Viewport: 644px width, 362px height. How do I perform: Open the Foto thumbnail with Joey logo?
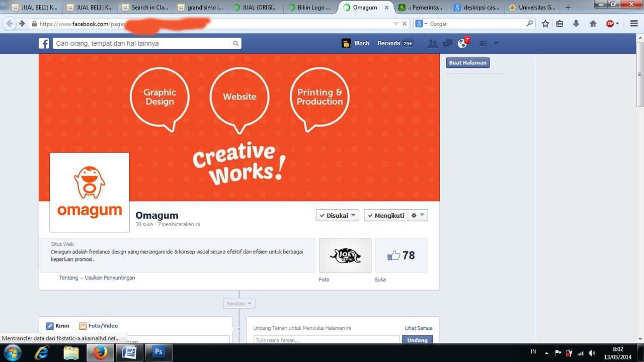pyautogui.click(x=345, y=255)
